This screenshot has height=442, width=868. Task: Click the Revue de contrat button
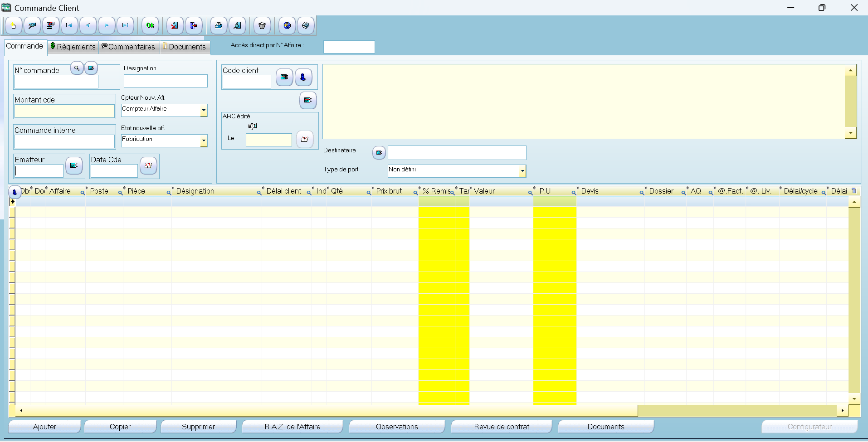[502, 427]
